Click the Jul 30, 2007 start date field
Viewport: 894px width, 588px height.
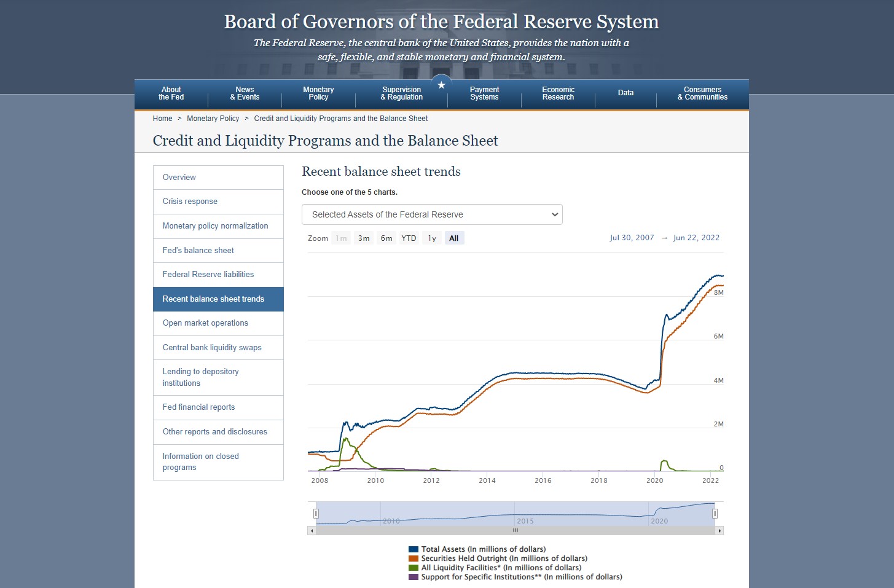632,238
